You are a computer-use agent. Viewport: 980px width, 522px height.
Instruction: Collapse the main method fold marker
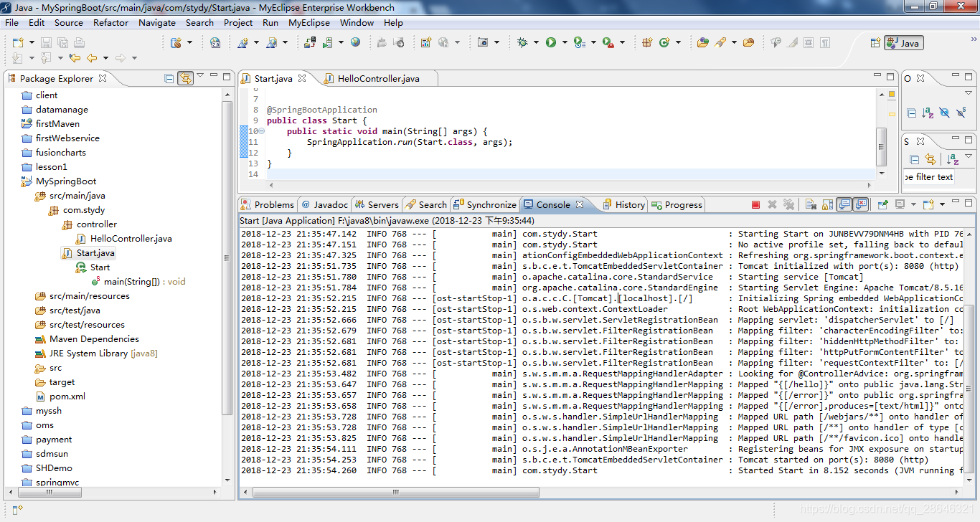pyautogui.click(x=261, y=131)
